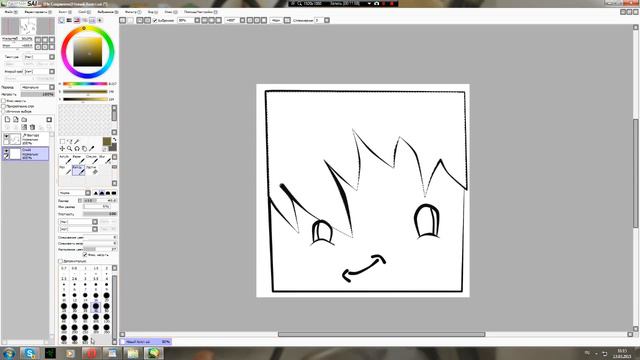Select the Hand pan tool
The image size is (640, 360).
(84, 149)
